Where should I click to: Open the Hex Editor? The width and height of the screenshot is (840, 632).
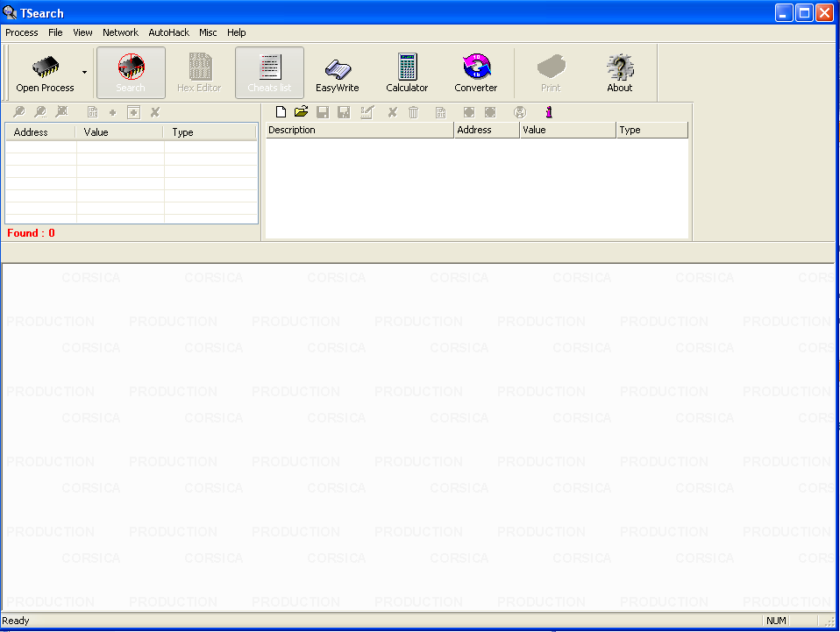[199, 72]
